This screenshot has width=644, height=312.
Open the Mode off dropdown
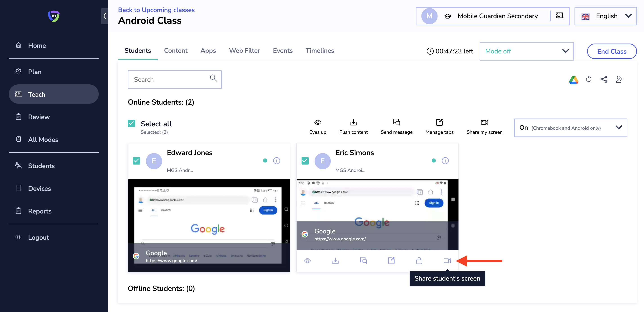[526, 51]
